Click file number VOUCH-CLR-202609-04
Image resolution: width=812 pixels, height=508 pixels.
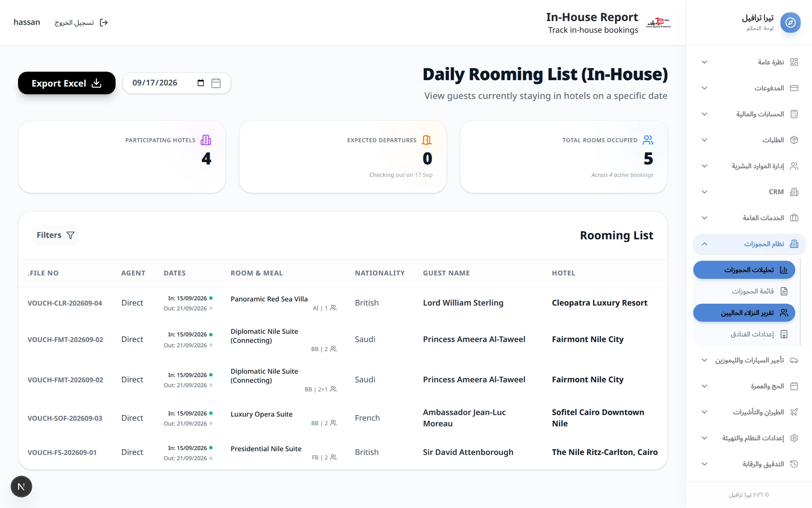pos(65,303)
